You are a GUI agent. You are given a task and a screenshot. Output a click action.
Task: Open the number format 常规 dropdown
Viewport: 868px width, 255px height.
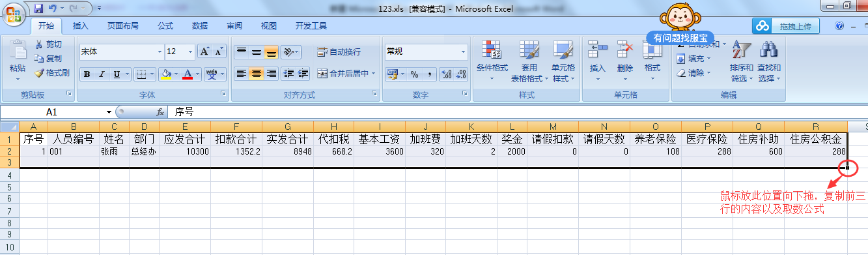464,52
